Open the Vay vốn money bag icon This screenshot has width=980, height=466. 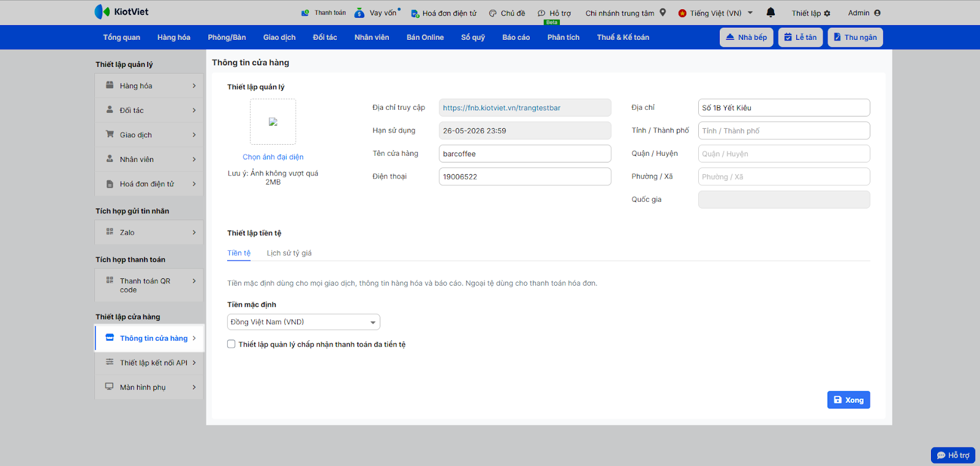click(x=360, y=13)
